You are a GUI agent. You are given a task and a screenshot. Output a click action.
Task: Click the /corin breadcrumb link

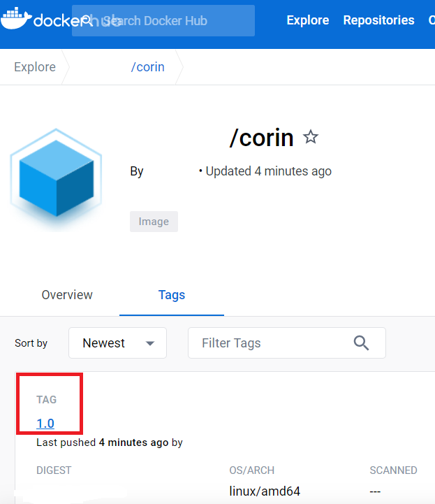click(x=147, y=67)
